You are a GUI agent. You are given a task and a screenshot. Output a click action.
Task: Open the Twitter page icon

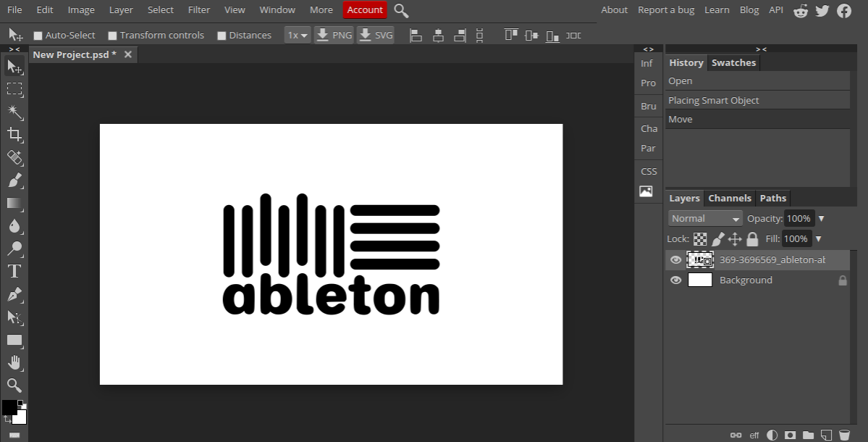coord(822,11)
